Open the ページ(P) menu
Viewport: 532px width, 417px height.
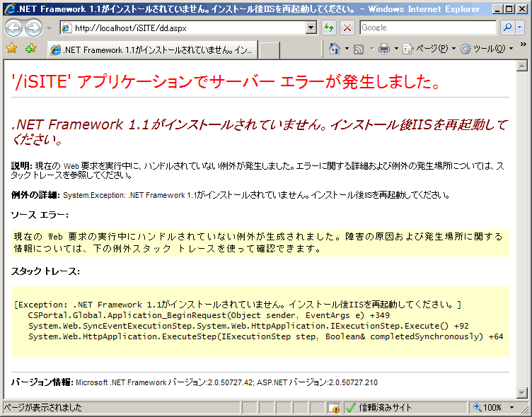[x=429, y=49]
